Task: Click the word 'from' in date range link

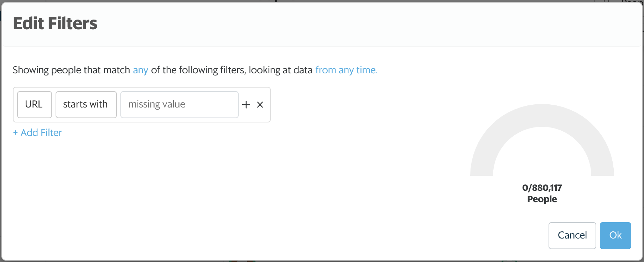Action: point(326,70)
